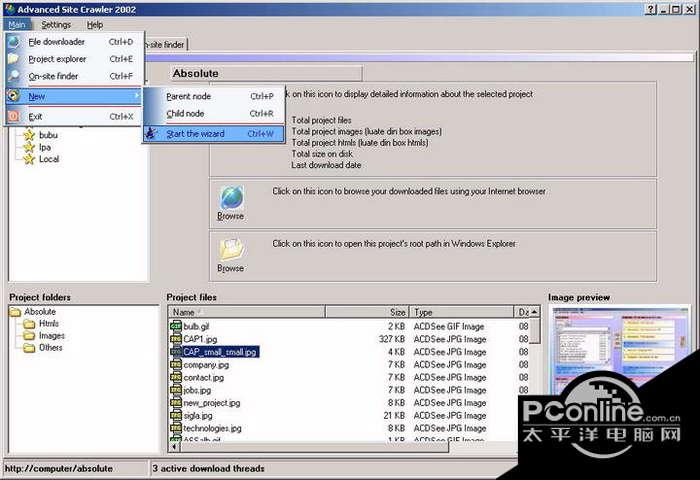This screenshot has width=700, height=480.
Task: Click the red Exit icon
Action: (x=14, y=117)
